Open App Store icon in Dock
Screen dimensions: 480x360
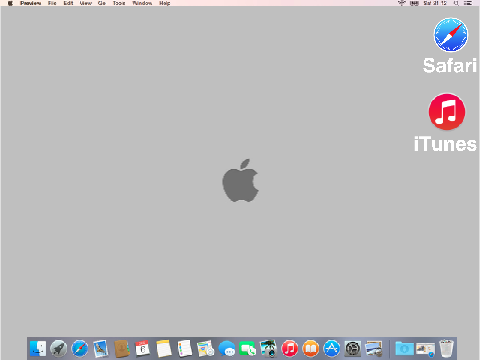[332, 349]
